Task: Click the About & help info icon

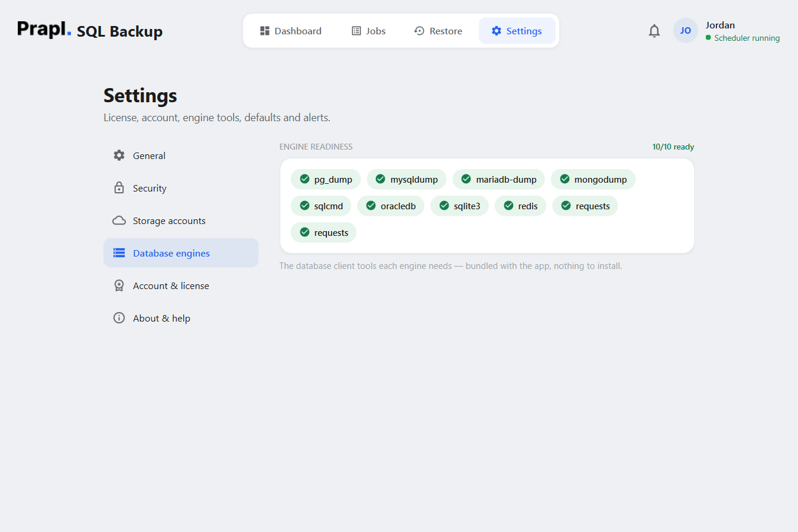Action: [119, 318]
